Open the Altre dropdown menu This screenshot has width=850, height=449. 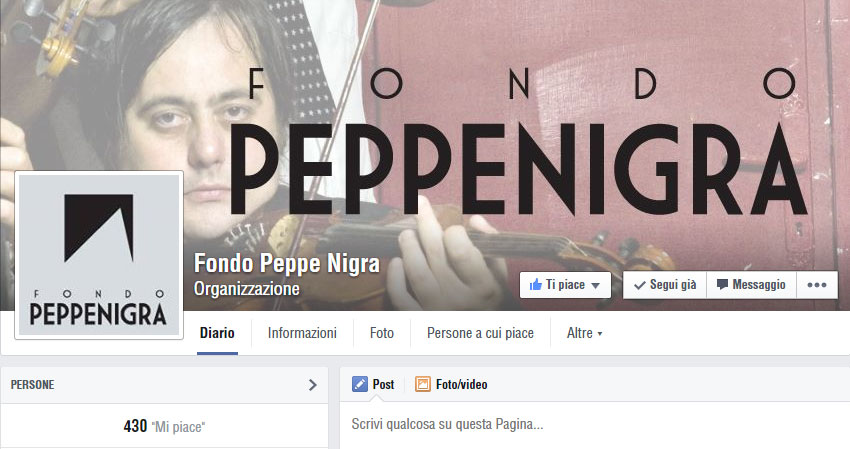tap(584, 333)
